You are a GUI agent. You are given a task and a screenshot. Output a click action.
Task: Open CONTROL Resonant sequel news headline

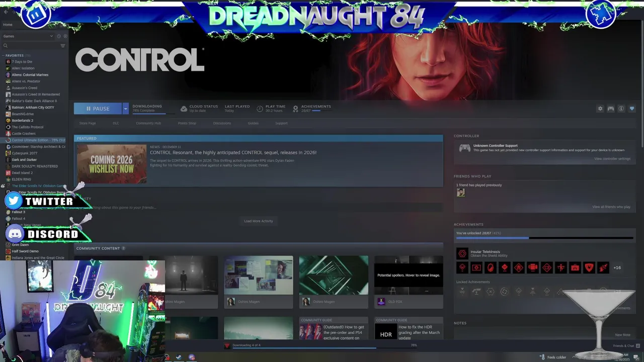coord(233,152)
